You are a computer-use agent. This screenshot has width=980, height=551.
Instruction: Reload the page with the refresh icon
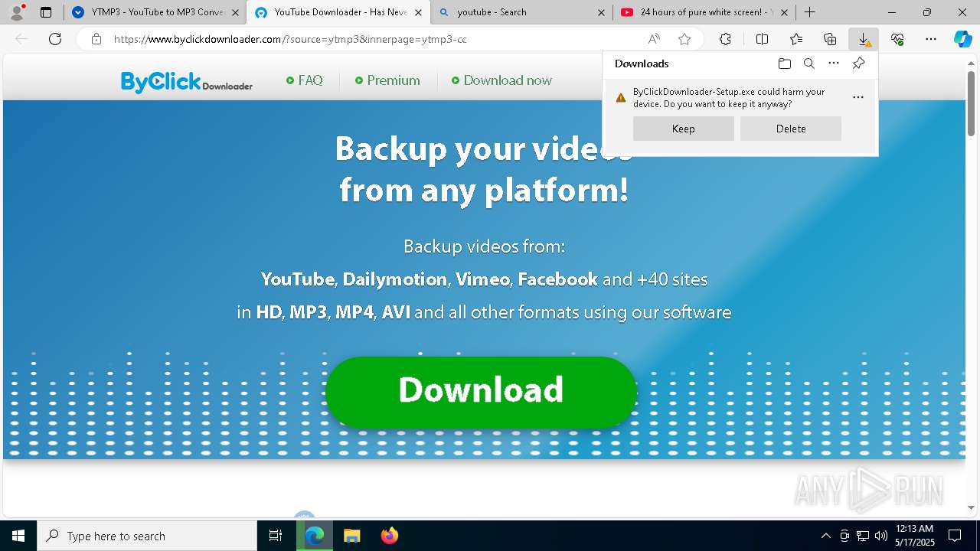[55, 39]
